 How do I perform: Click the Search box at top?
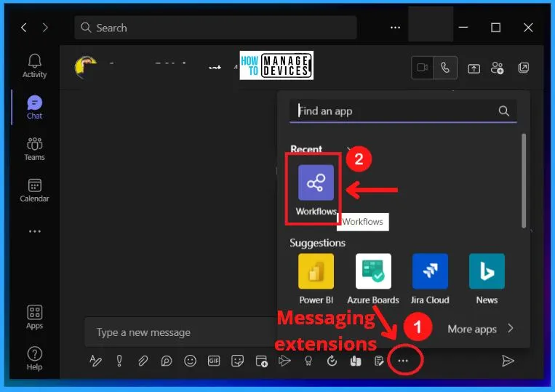click(215, 28)
